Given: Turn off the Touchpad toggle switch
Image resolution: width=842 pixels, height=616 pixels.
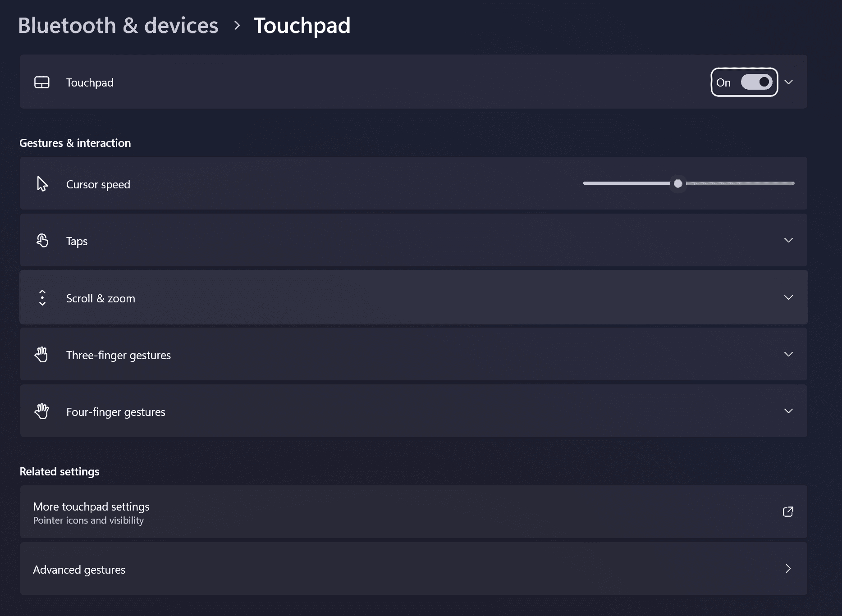Looking at the screenshot, I should 756,82.
